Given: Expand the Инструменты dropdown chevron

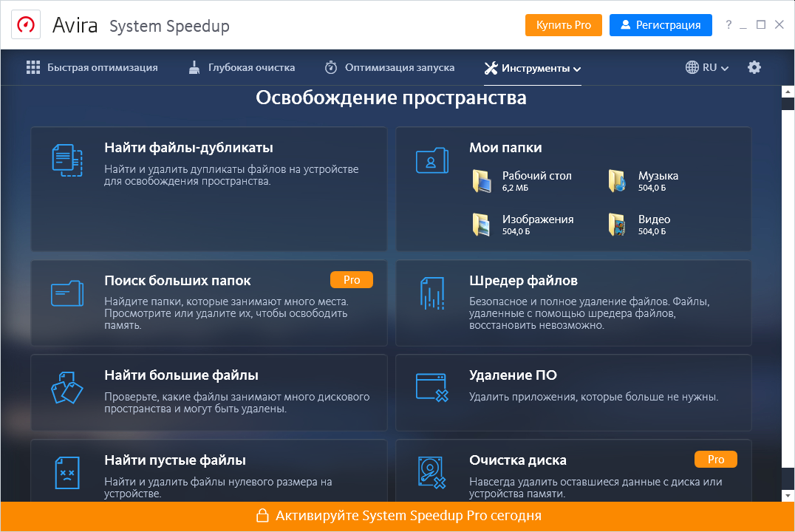Looking at the screenshot, I should pos(577,69).
